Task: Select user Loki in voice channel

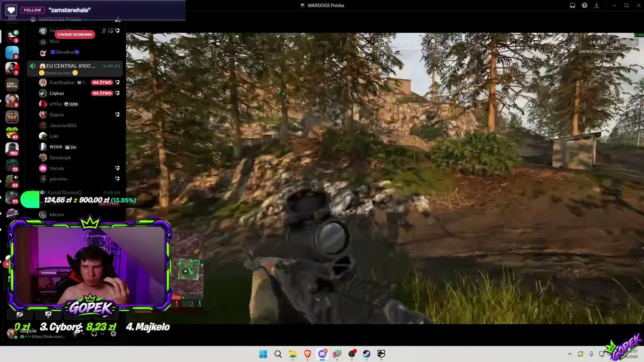Action: pos(54,136)
